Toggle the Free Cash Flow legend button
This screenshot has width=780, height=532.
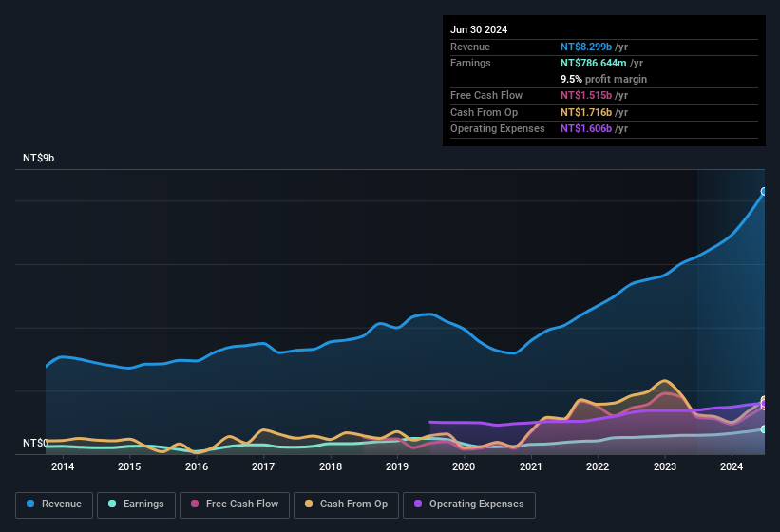235,504
